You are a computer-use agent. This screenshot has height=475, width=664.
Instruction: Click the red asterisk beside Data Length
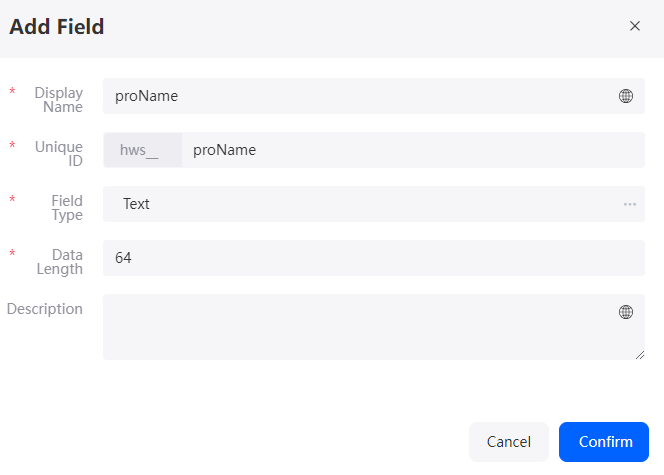[12, 254]
